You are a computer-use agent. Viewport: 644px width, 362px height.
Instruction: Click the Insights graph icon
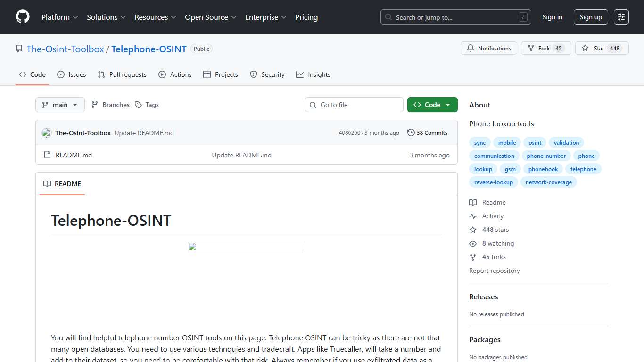click(x=300, y=74)
